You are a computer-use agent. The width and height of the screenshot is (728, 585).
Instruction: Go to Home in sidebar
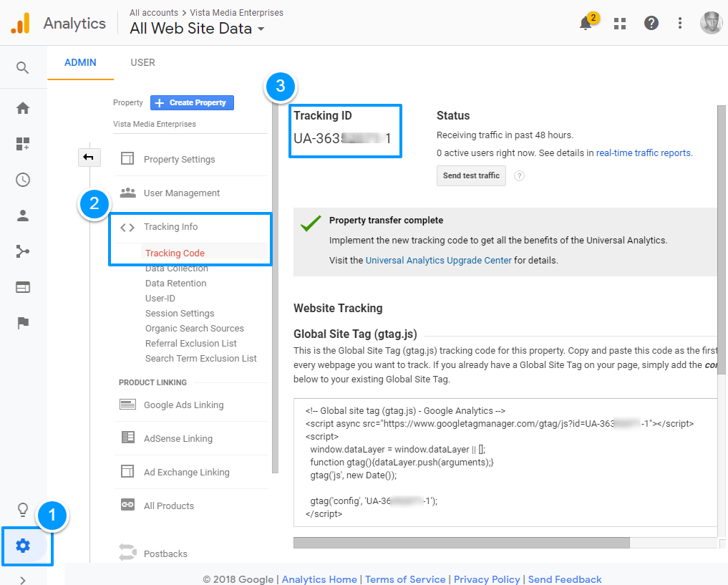(23, 108)
